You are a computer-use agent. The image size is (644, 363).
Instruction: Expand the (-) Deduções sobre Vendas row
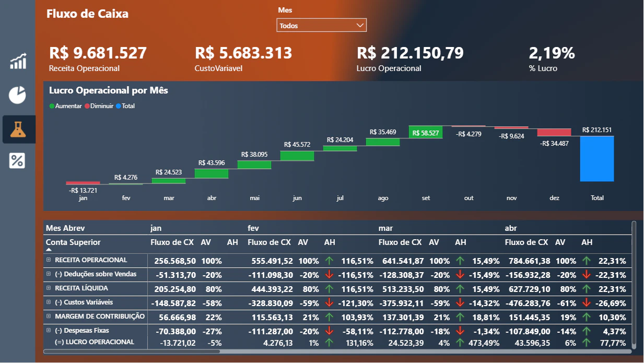pos(49,274)
